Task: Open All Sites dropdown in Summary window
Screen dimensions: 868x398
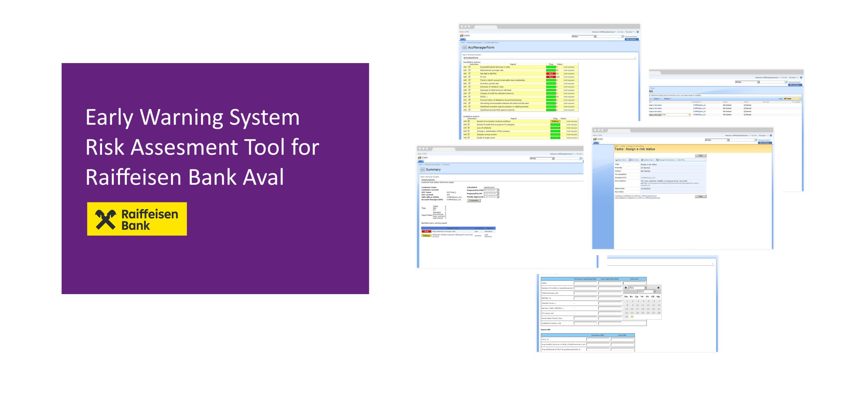Action: [x=542, y=159]
